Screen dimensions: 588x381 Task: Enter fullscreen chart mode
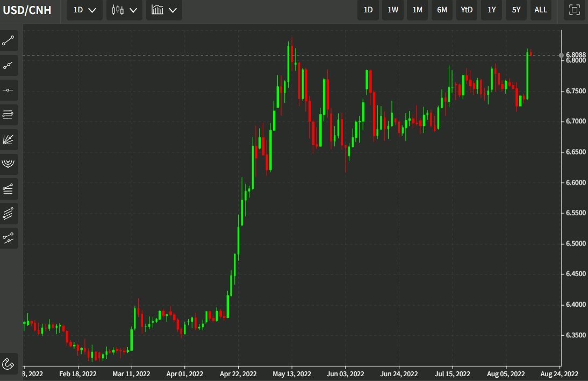(574, 10)
